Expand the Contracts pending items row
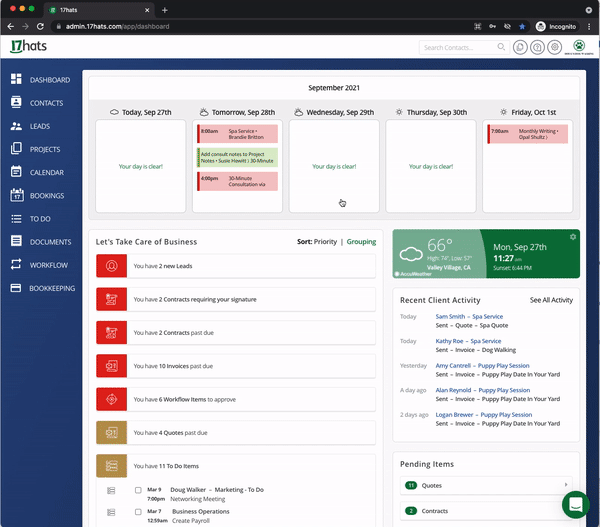 [486, 511]
